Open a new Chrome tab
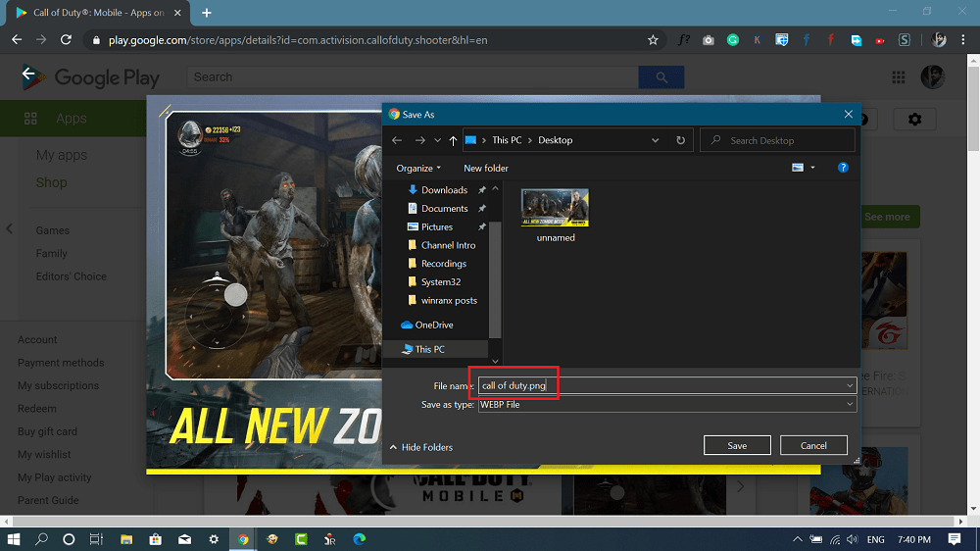 [206, 13]
